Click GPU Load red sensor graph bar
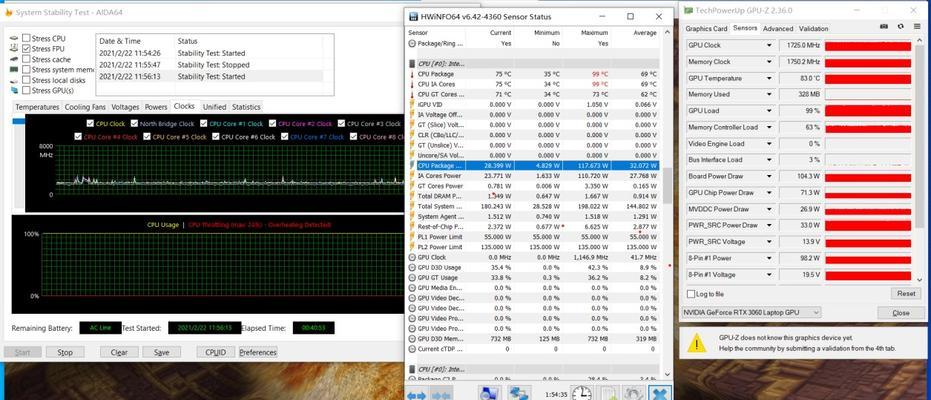Screen dimensions: 931x400 click(x=867, y=111)
